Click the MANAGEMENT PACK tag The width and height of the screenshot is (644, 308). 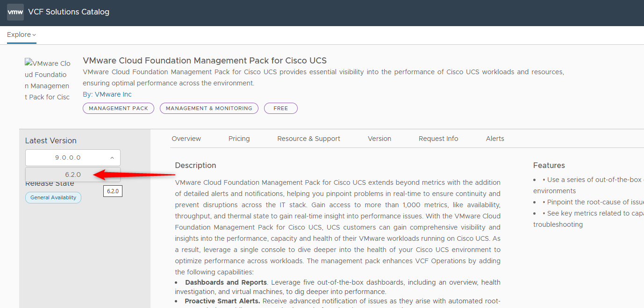click(118, 108)
